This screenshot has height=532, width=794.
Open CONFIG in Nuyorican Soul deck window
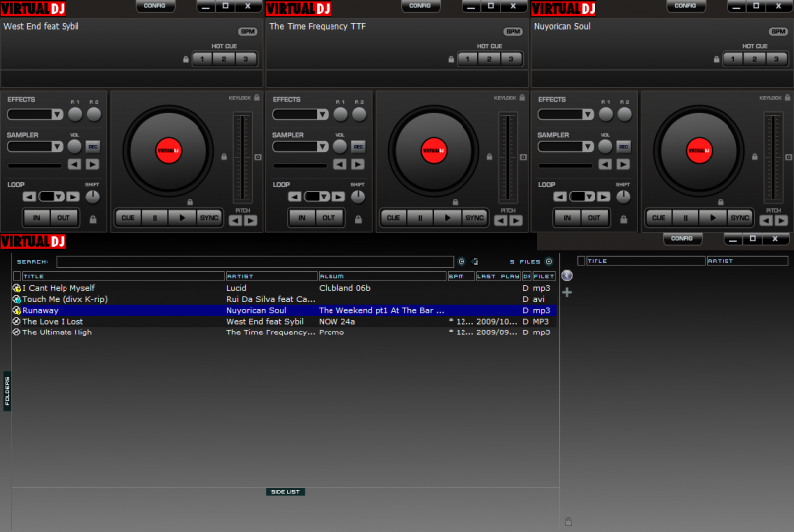(x=686, y=6)
